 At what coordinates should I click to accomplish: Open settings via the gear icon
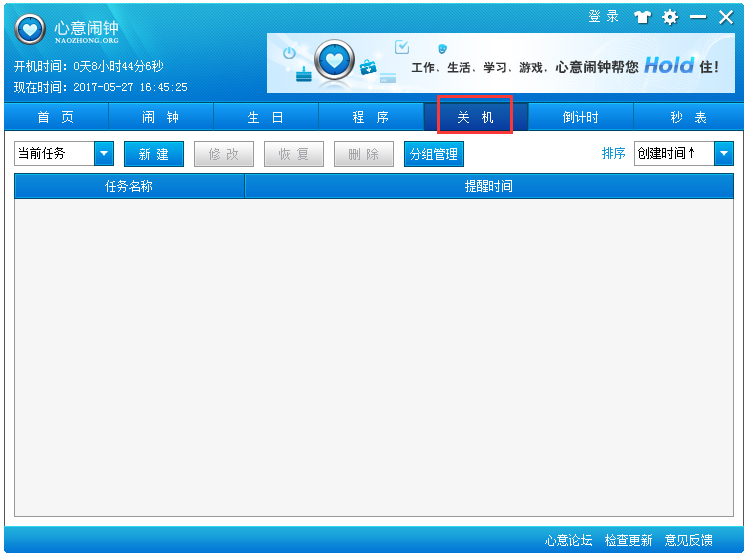[x=669, y=17]
